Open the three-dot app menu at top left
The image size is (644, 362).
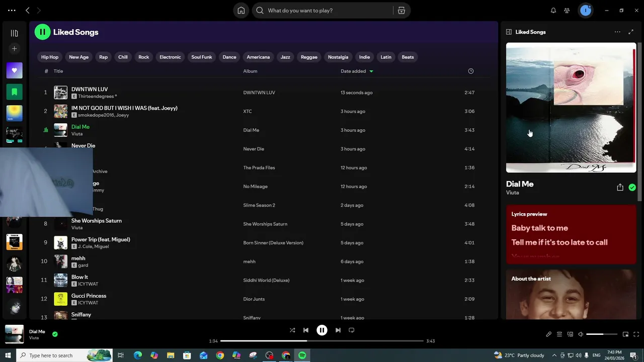point(12,10)
